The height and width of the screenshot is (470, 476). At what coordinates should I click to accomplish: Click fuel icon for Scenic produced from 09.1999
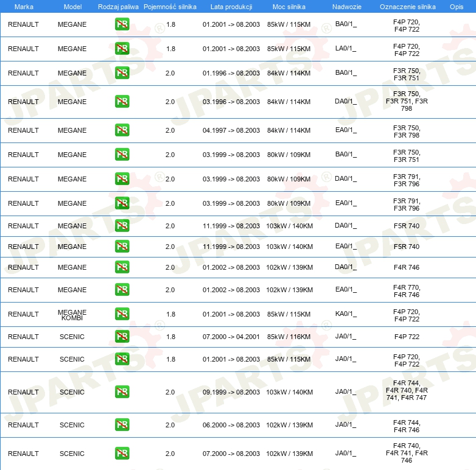coord(122,392)
